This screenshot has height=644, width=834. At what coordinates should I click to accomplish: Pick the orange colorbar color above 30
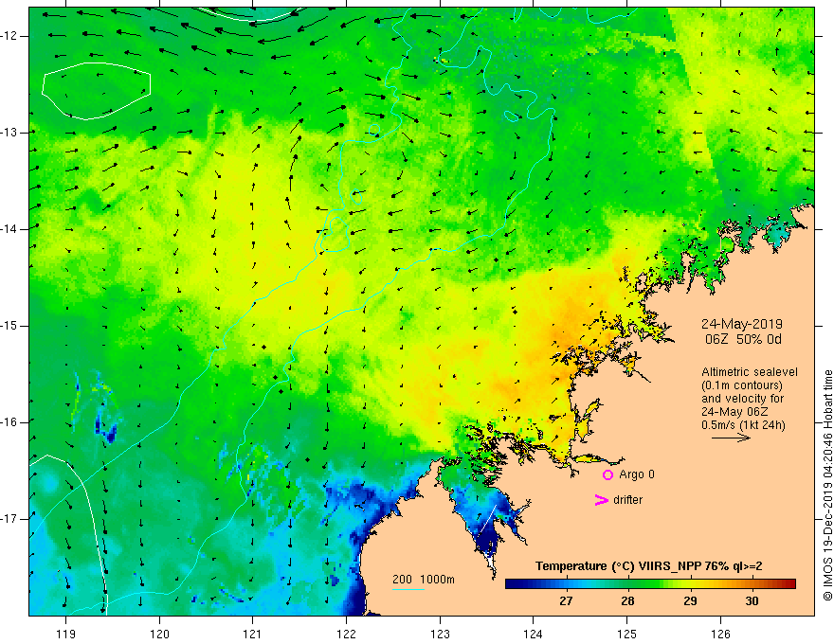pos(752,584)
